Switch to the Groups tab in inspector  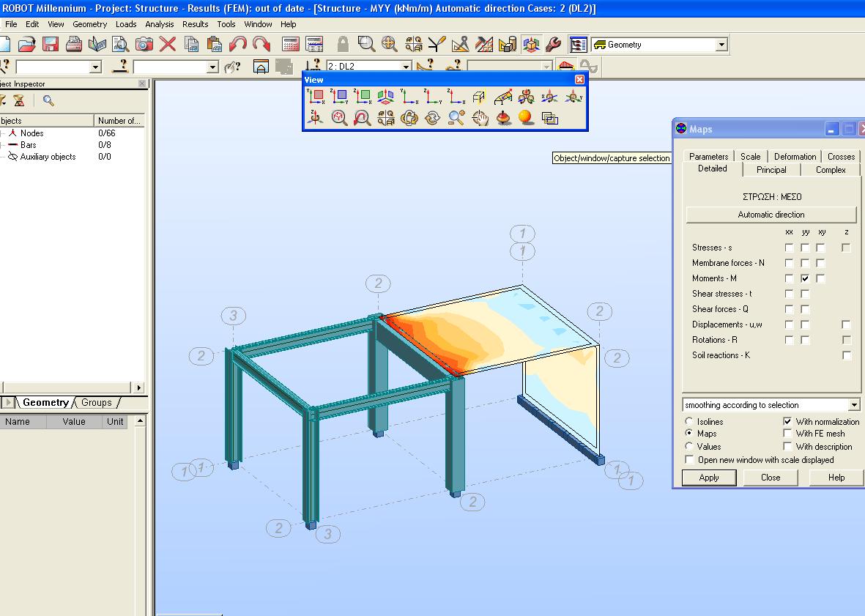point(97,403)
